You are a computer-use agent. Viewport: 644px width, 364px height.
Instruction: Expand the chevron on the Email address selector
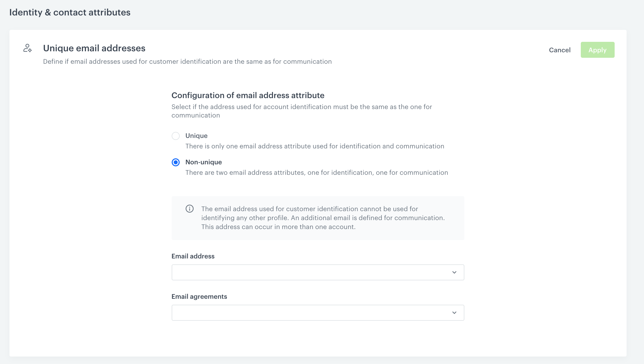coord(454,272)
